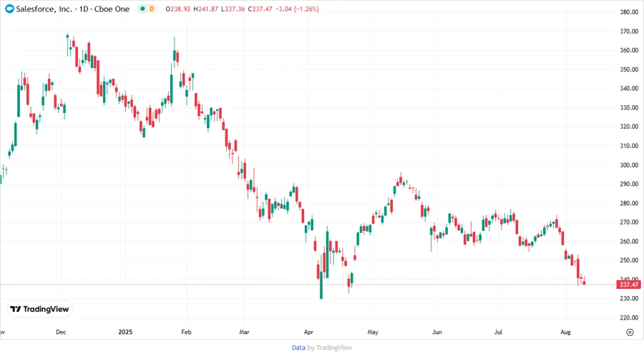This screenshot has width=644, height=356.
Task: Click the orange D data indicator
Action: tap(152, 9)
